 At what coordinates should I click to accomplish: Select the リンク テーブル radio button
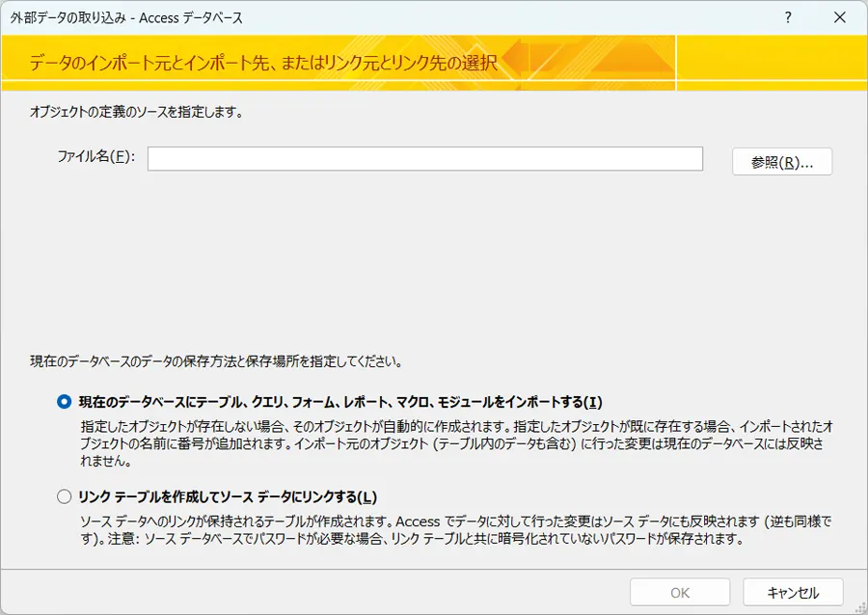pyautogui.click(x=65, y=497)
